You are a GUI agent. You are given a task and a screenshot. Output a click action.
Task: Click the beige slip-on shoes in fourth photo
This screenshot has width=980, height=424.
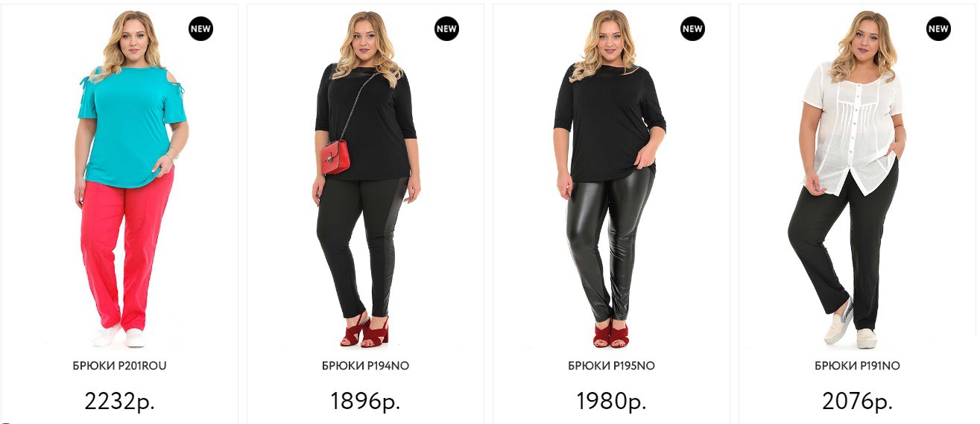click(x=850, y=329)
